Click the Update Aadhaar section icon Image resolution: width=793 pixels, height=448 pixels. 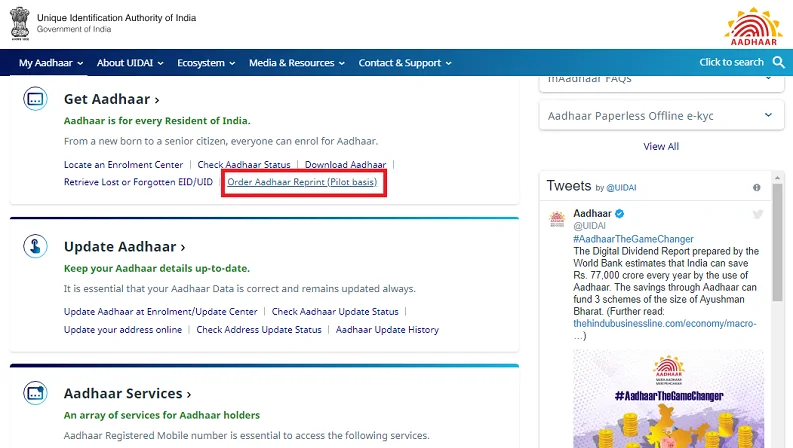click(35, 246)
